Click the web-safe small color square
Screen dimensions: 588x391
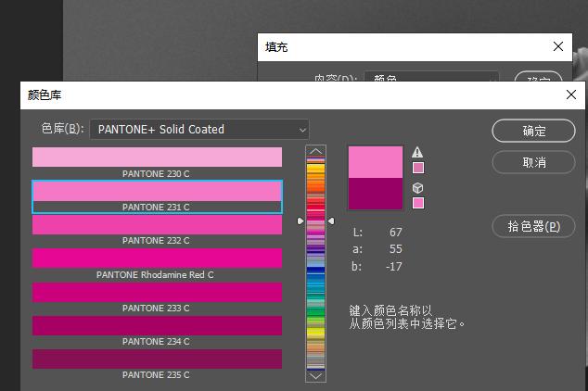click(x=417, y=203)
